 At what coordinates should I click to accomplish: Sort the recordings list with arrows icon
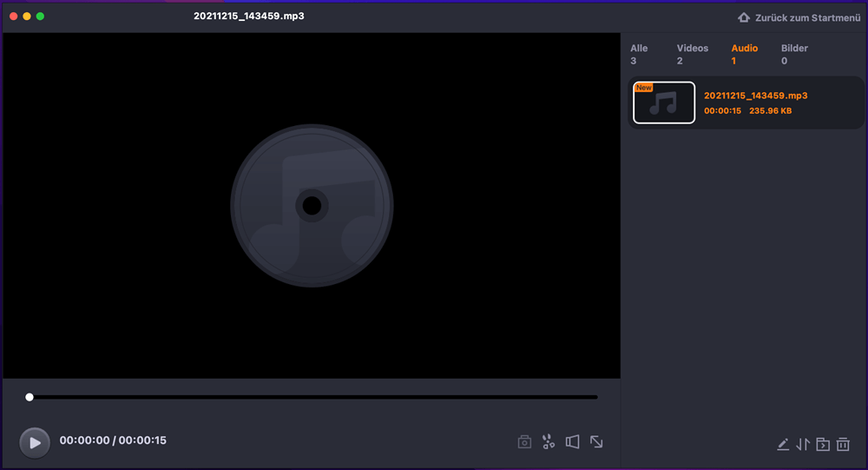click(803, 444)
